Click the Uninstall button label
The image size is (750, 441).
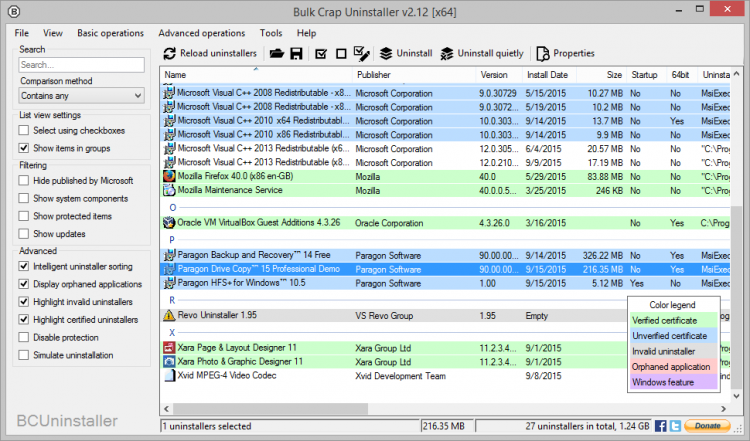click(414, 53)
